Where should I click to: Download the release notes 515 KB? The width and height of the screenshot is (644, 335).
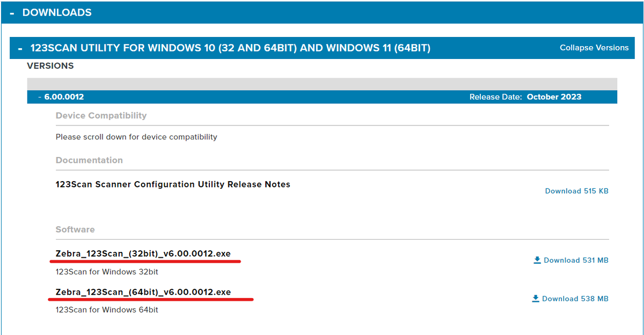tap(576, 191)
